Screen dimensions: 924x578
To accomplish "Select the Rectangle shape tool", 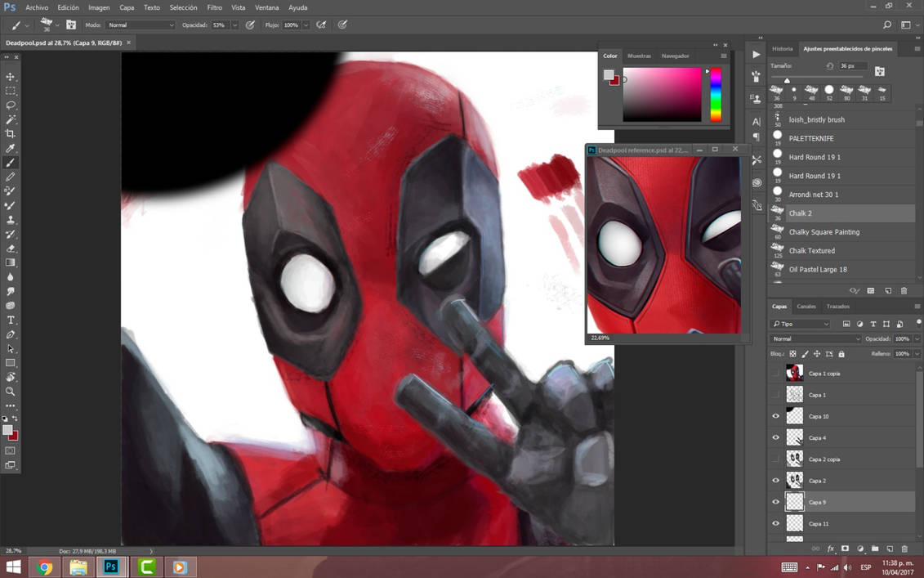I will click(x=10, y=363).
